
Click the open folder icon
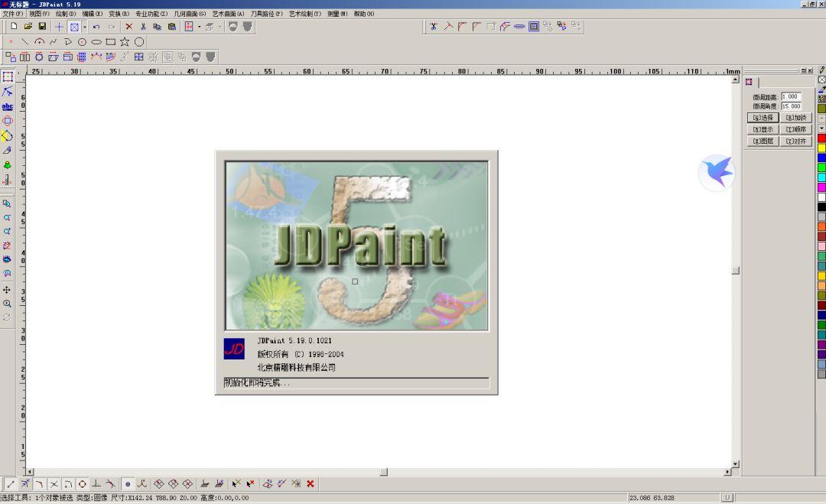point(28,27)
